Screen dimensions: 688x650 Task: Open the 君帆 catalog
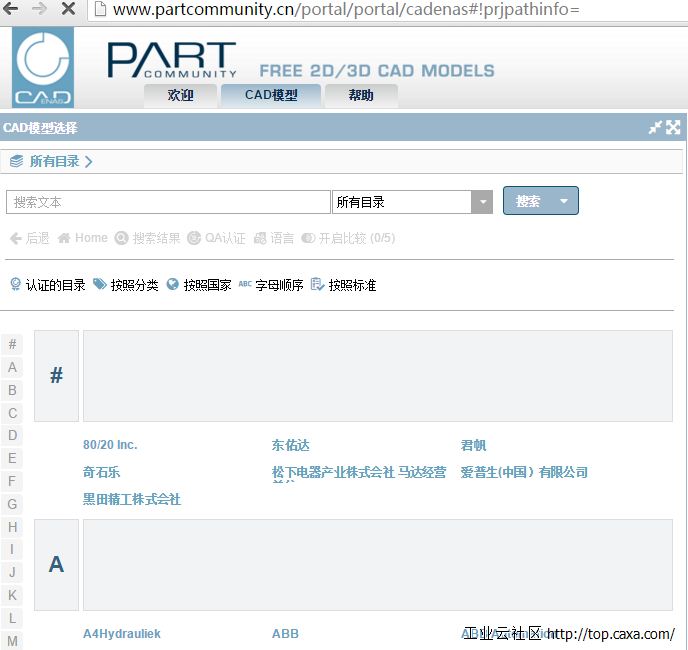[x=473, y=445]
